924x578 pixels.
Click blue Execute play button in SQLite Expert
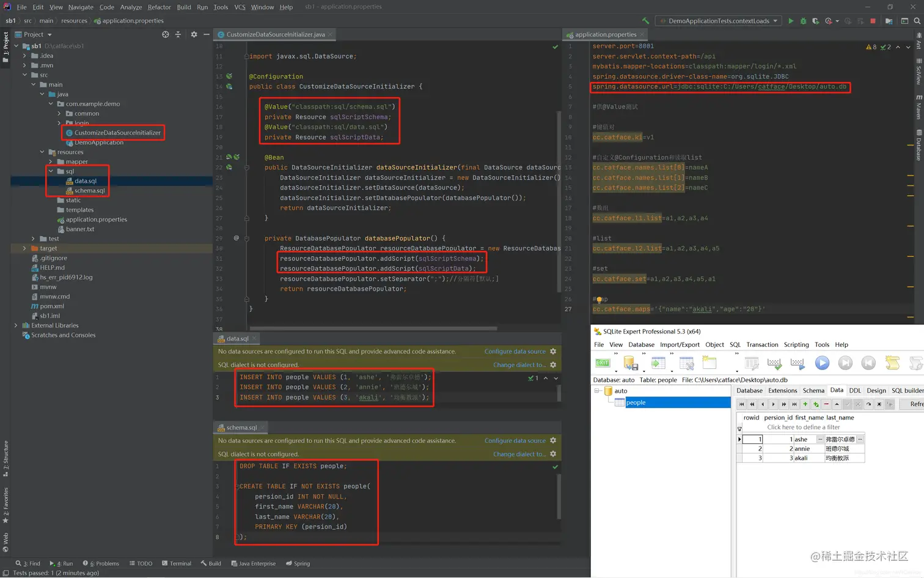(x=822, y=363)
